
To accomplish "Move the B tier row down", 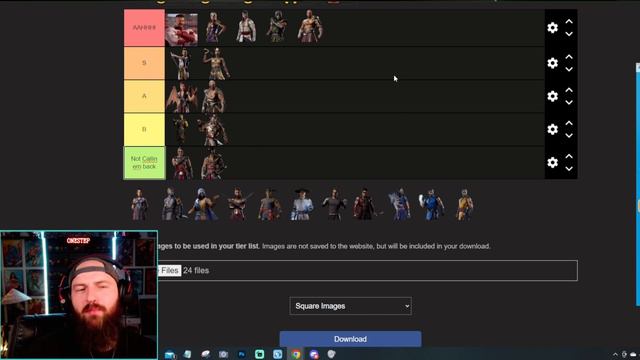I will [569, 136].
